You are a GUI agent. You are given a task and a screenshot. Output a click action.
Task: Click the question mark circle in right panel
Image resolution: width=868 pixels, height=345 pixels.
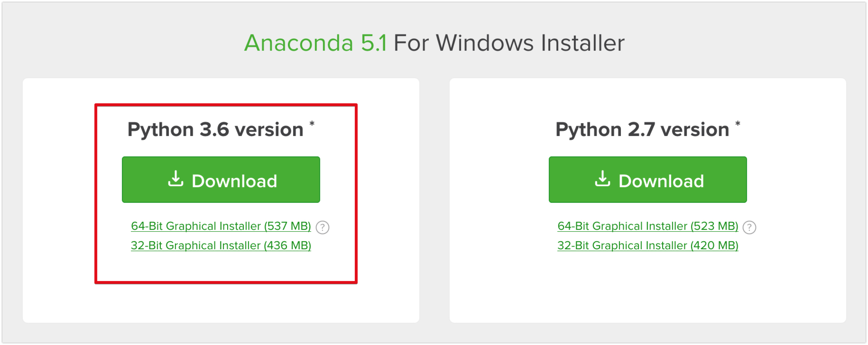click(x=749, y=227)
